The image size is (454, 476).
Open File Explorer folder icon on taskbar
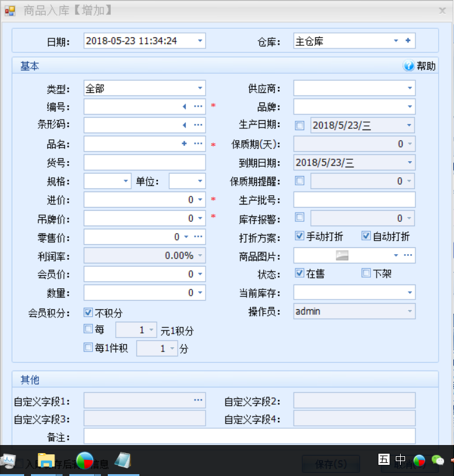tap(46, 461)
